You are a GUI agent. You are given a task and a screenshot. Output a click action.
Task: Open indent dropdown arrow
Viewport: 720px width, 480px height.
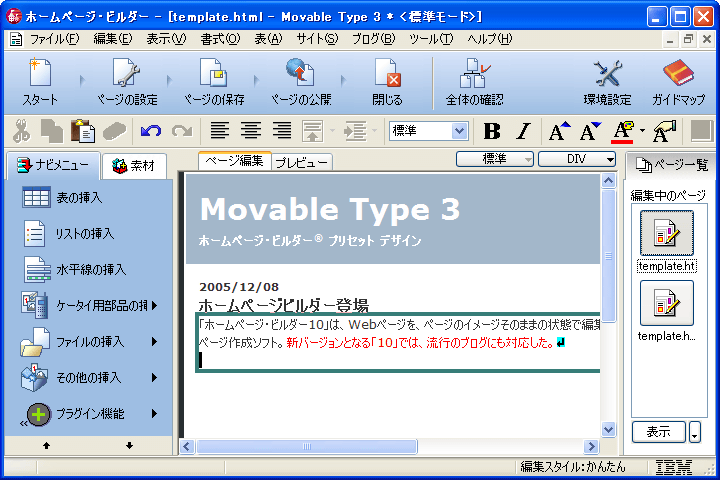375,131
